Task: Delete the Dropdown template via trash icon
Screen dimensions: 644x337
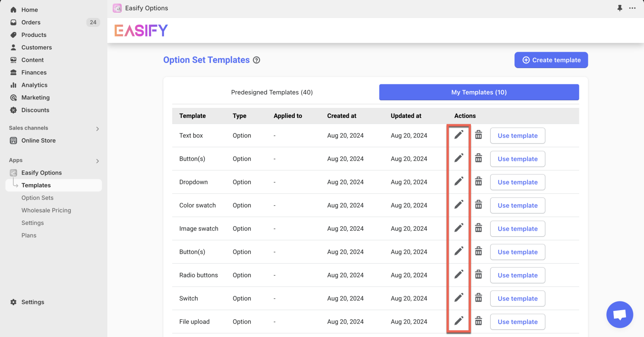Action: [x=478, y=181]
